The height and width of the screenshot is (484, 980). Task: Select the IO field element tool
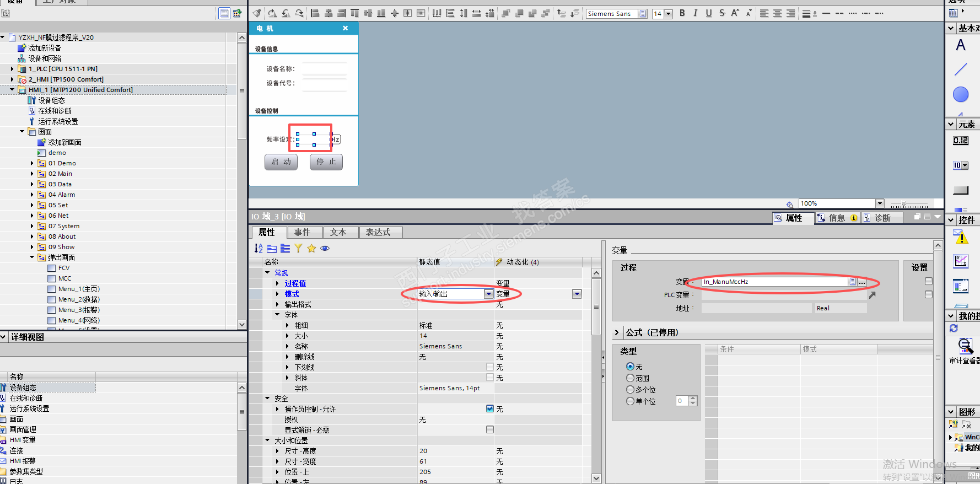[961, 141]
